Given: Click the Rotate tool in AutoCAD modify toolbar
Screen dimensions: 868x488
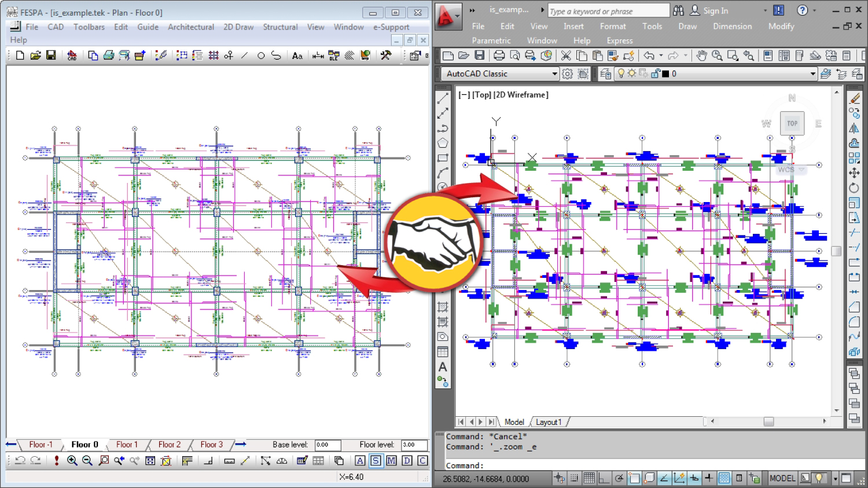Looking at the screenshot, I should tap(854, 188).
